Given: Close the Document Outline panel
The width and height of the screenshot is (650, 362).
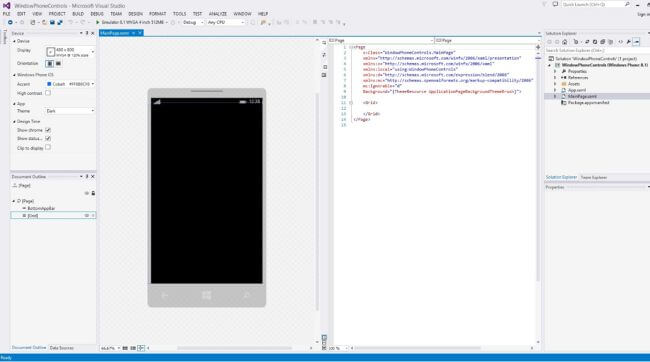Looking at the screenshot, I should (x=93, y=177).
